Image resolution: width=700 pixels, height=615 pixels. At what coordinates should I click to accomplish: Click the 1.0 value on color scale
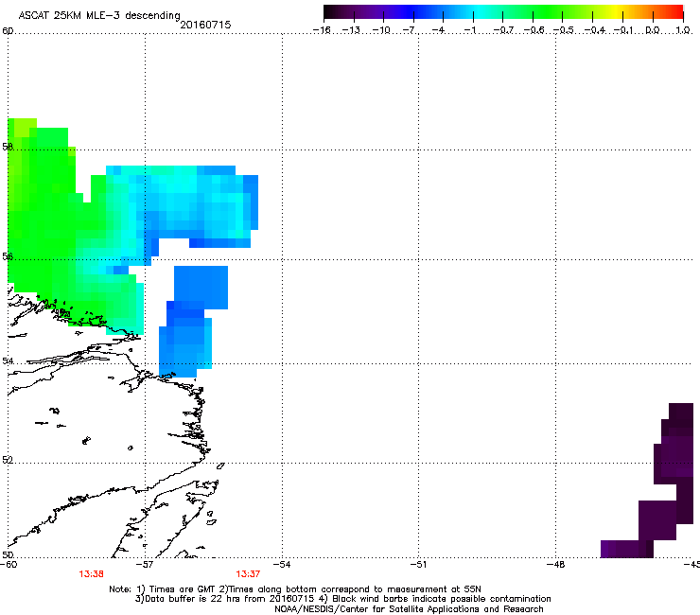pos(683,30)
